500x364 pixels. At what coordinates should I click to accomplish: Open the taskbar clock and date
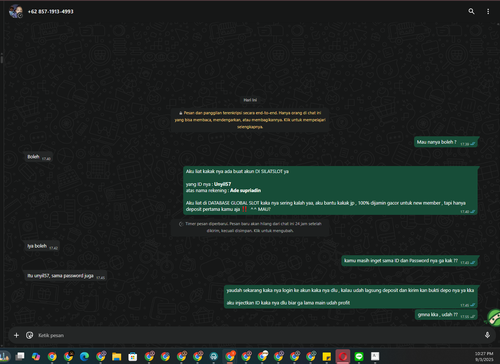click(484, 356)
